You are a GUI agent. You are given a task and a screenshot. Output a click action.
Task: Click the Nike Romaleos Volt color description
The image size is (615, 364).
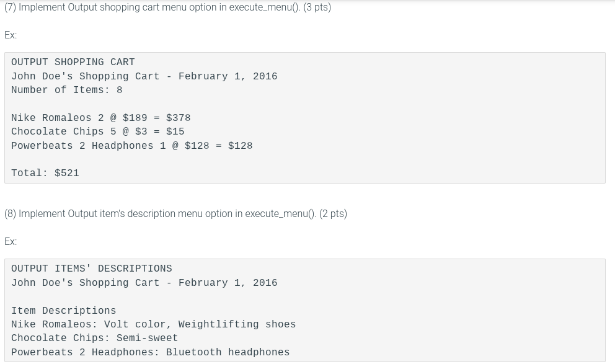[153, 324]
